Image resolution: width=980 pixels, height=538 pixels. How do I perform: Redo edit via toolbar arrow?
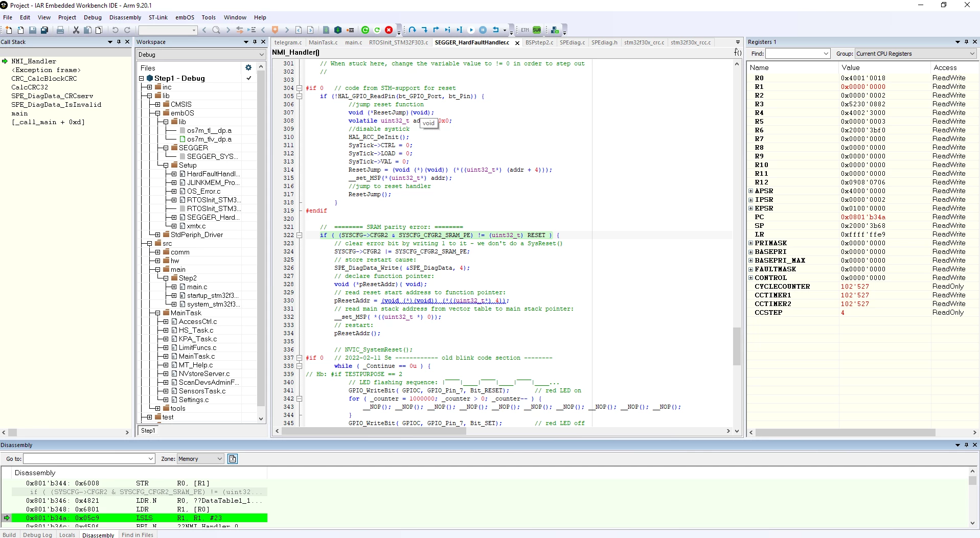coord(127,30)
